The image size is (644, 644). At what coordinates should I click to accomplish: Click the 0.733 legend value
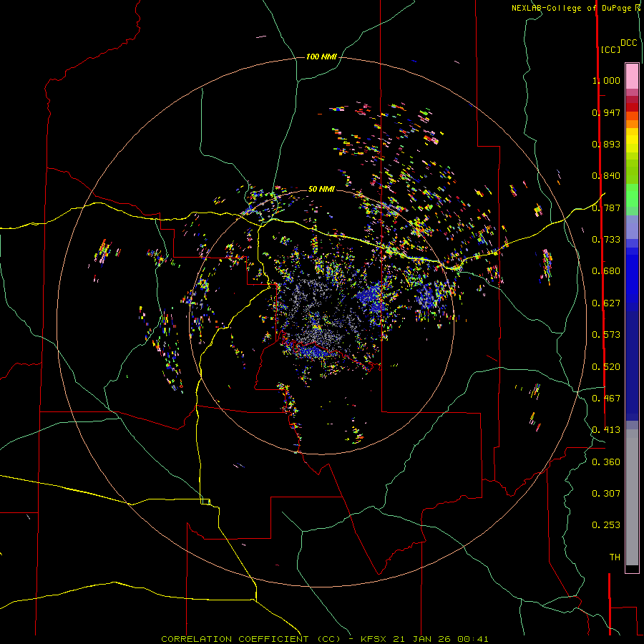coord(606,240)
